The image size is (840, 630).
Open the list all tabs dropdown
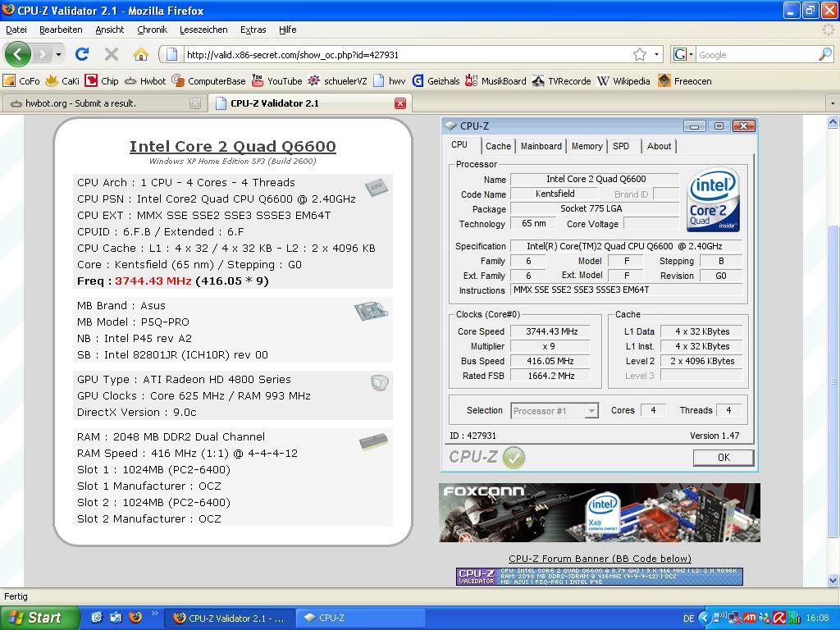pyautogui.click(x=833, y=103)
